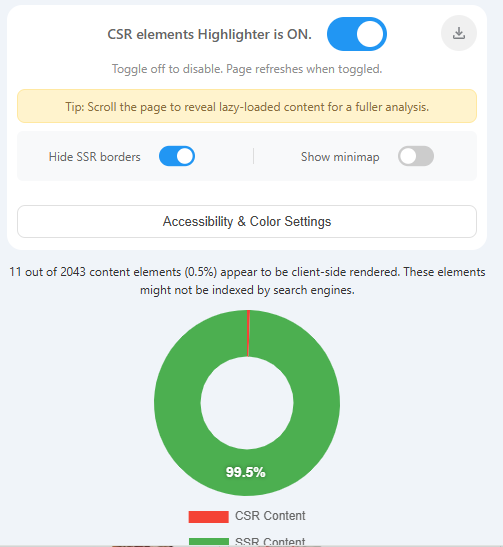Click the Show minimap label text
The width and height of the screenshot is (503, 547).
(340, 157)
